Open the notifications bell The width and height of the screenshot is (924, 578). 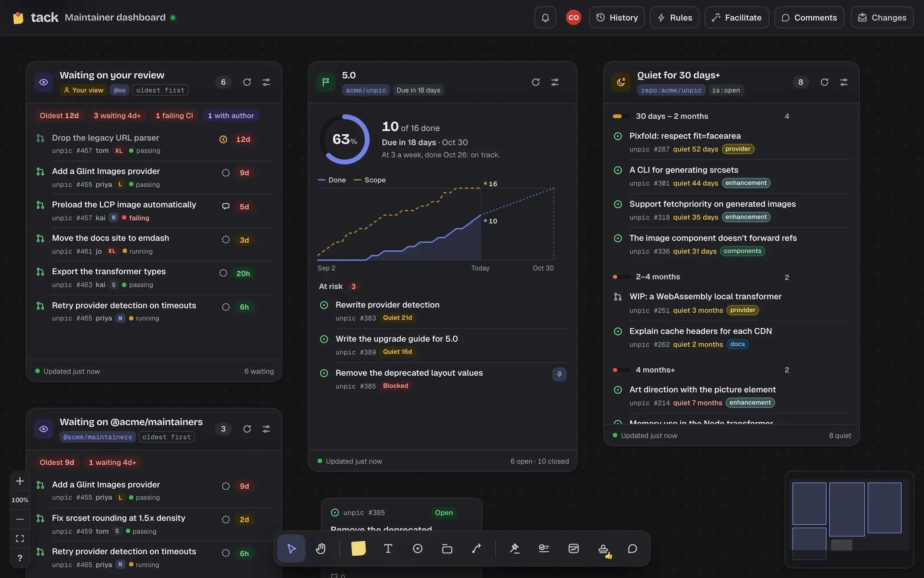[545, 17]
